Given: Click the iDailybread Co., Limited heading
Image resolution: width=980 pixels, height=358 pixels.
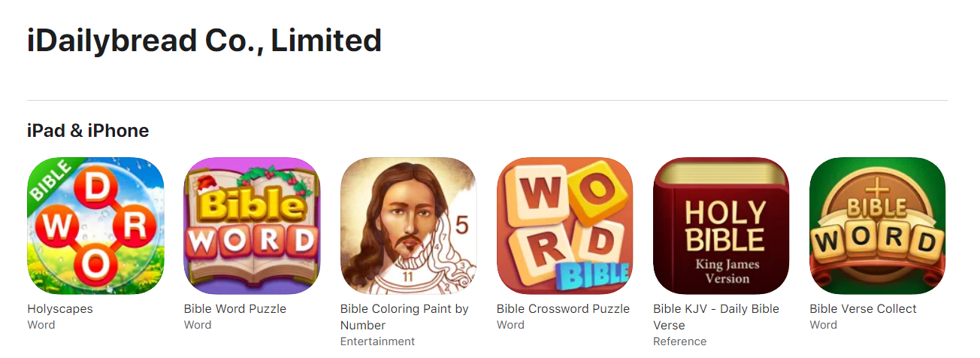Looking at the screenshot, I should point(204,41).
